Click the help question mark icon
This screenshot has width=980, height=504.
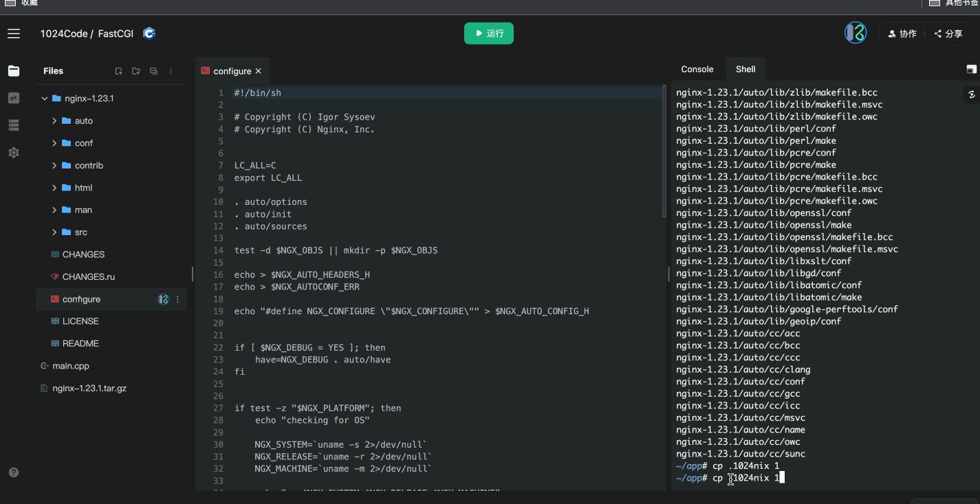[x=14, y=472]
